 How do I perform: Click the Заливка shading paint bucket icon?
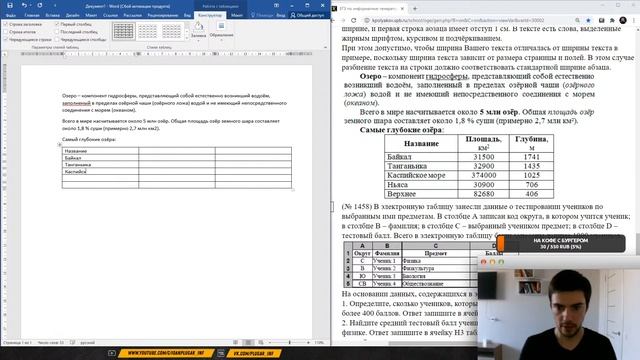(x=198, y=27)
